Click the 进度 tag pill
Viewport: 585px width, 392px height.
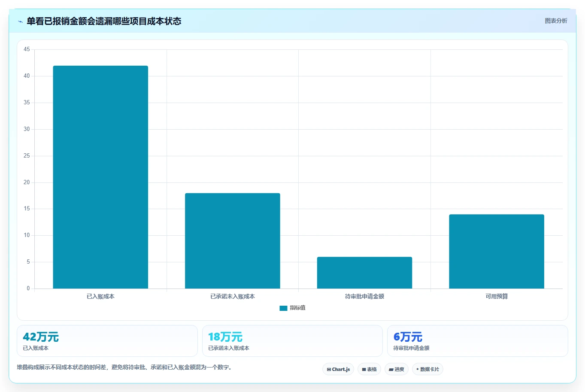click(396, 369)
